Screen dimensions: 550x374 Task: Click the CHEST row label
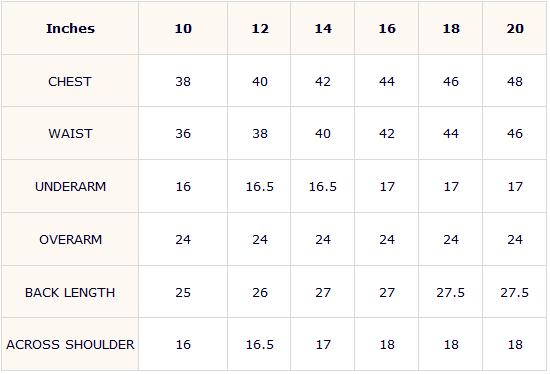70,81
